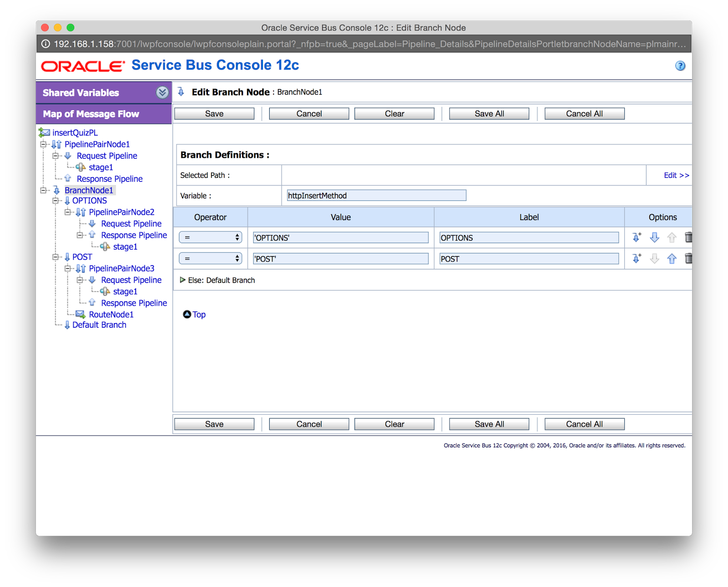Click the Top circle arrow icon

tap(187, 314)
